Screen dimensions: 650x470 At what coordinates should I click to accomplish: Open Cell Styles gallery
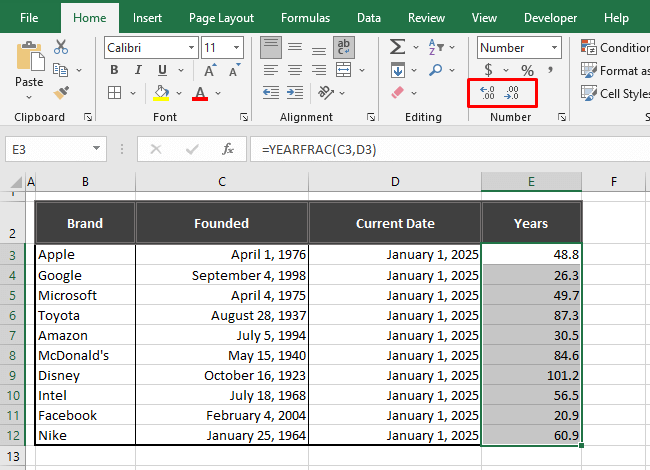(x=615, y=93)
